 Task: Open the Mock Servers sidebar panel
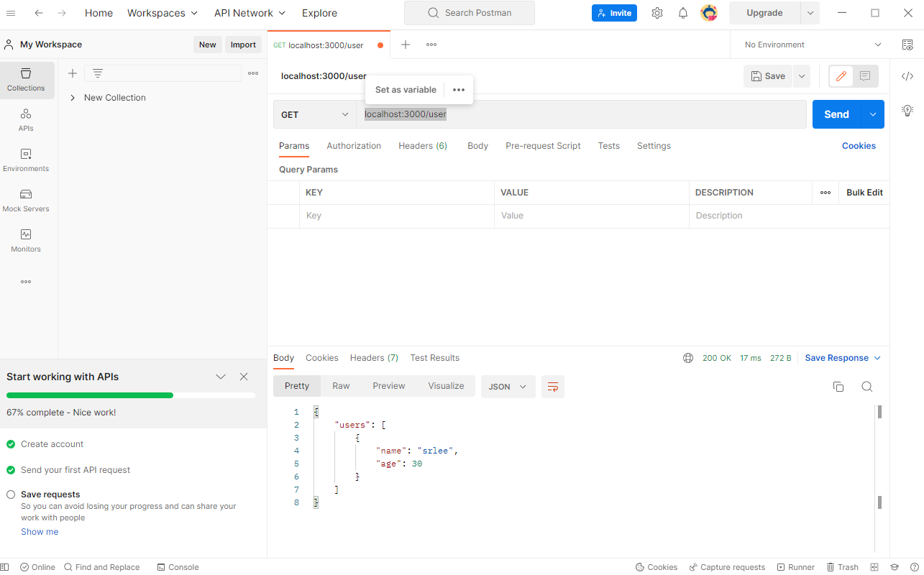click(x=26, y=201)
